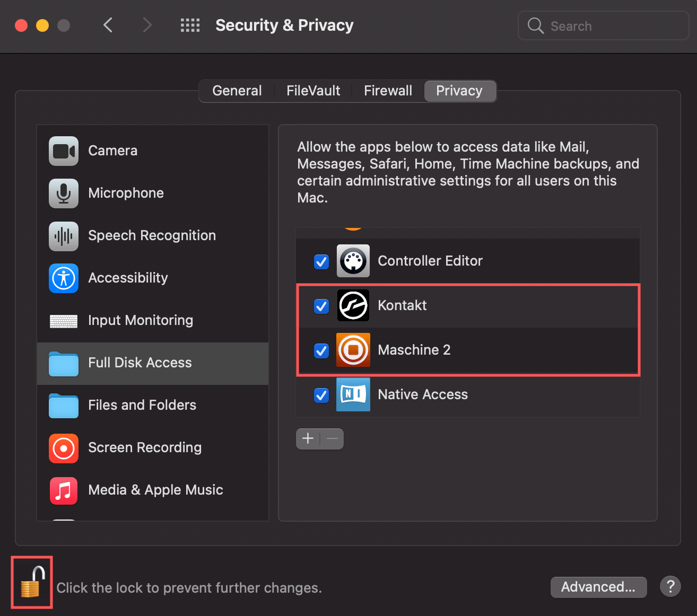The height and width of the screenshot is (616, 697).
Task: Click the red close window button
Action: click(x=21, y=25)
